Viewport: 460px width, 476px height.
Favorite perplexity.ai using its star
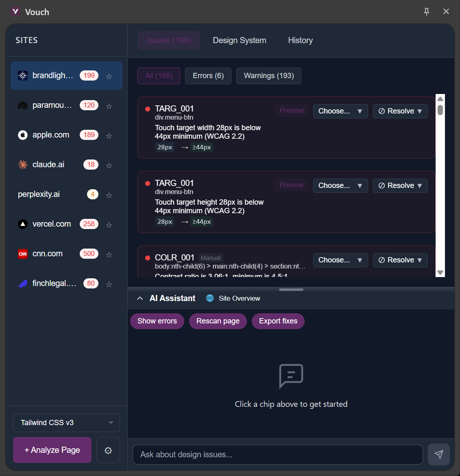109,194
